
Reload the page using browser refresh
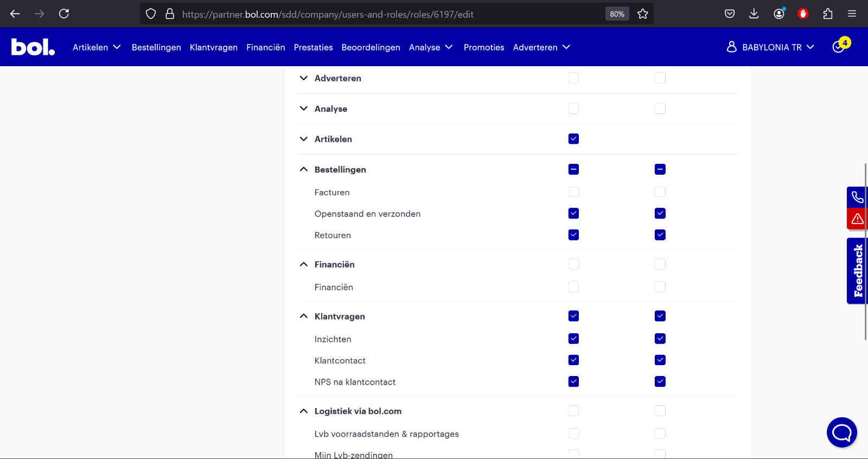coord(64,14)
